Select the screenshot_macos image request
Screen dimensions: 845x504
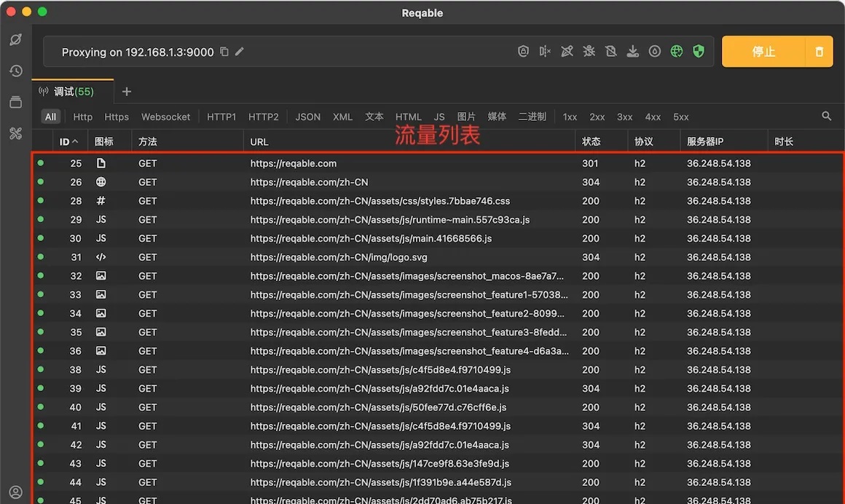point(438,276)
